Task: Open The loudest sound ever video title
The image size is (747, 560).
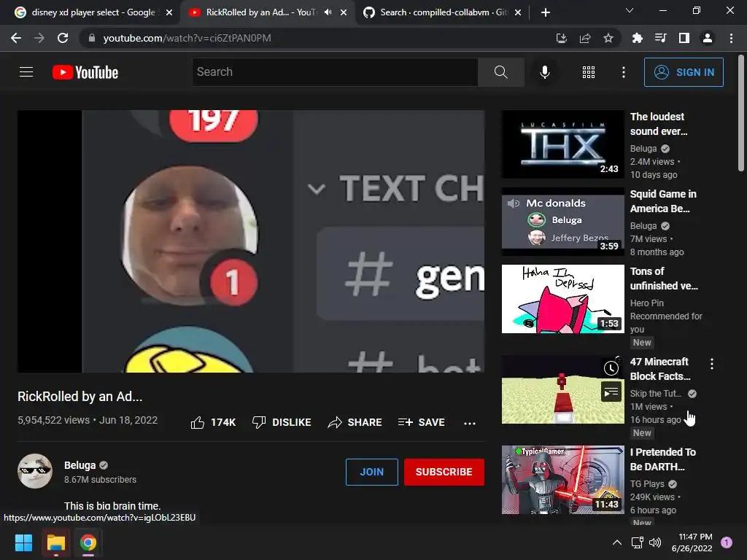Action: coord(659,124)
